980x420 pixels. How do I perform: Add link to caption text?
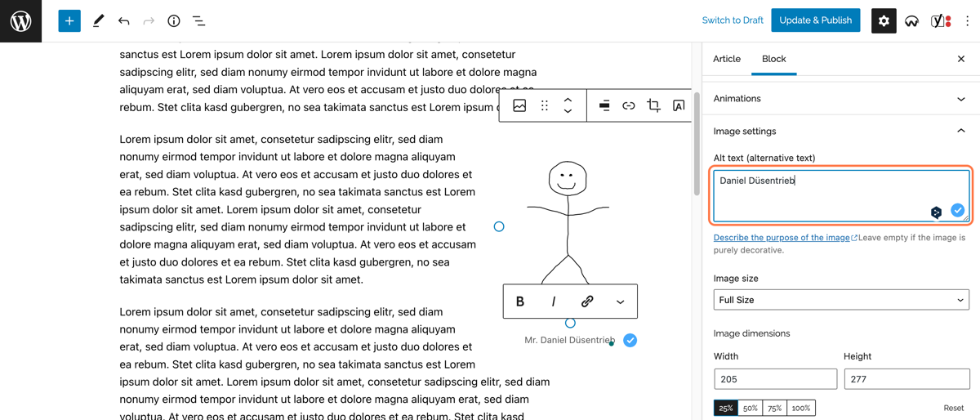pos(587,302)
